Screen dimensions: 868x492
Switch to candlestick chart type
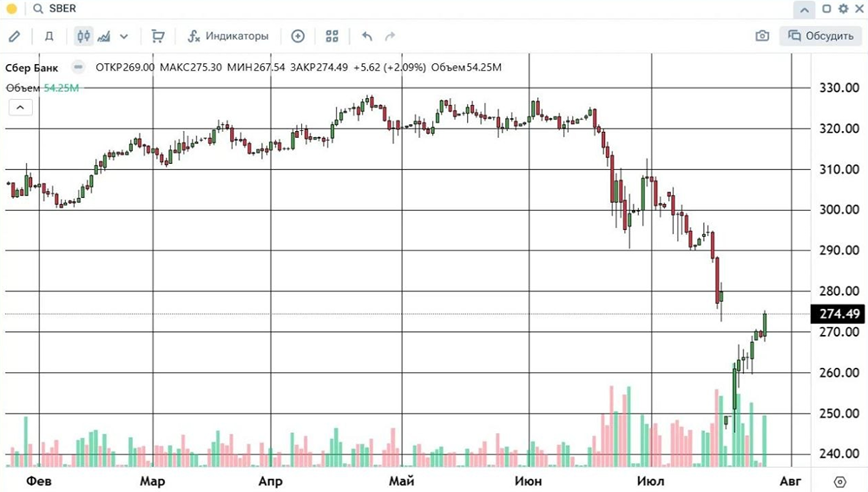pyautogui.click(x=83, y=36)
